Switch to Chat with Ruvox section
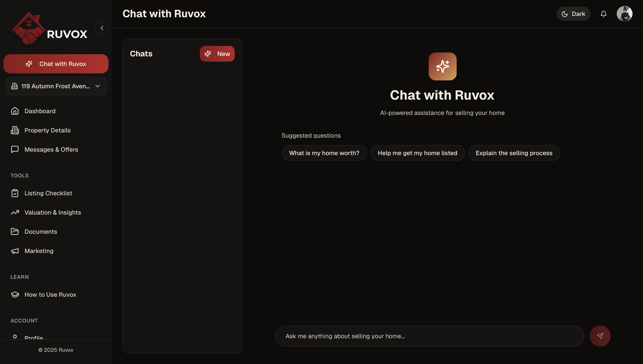Screen dimensions: 643x364 point(56,64)
